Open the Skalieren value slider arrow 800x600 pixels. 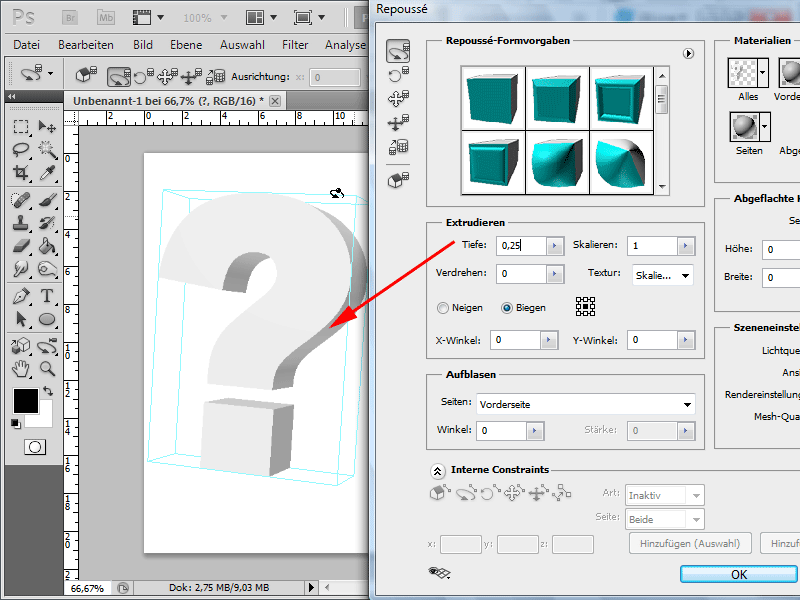click(686, 246)
